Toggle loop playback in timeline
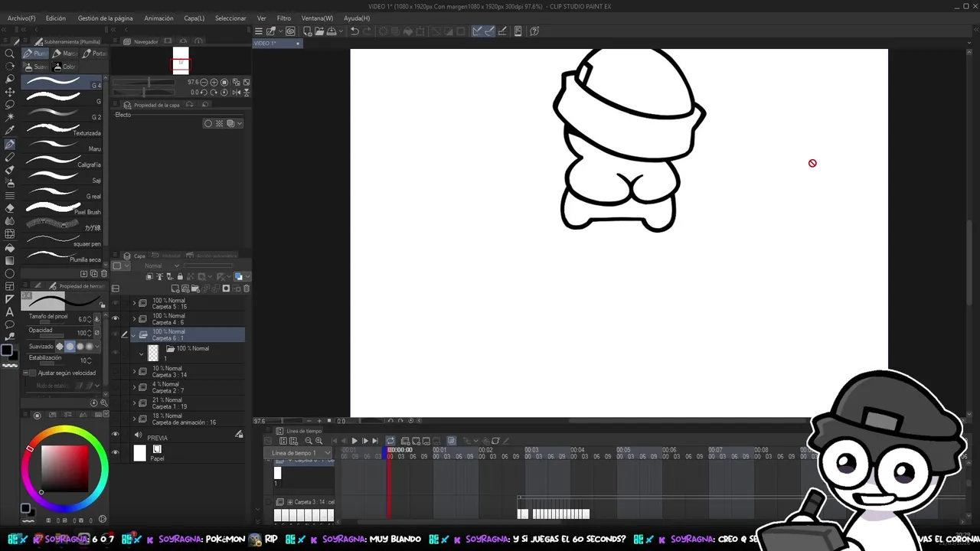This screenshot has width=980, height=551. 390,441
